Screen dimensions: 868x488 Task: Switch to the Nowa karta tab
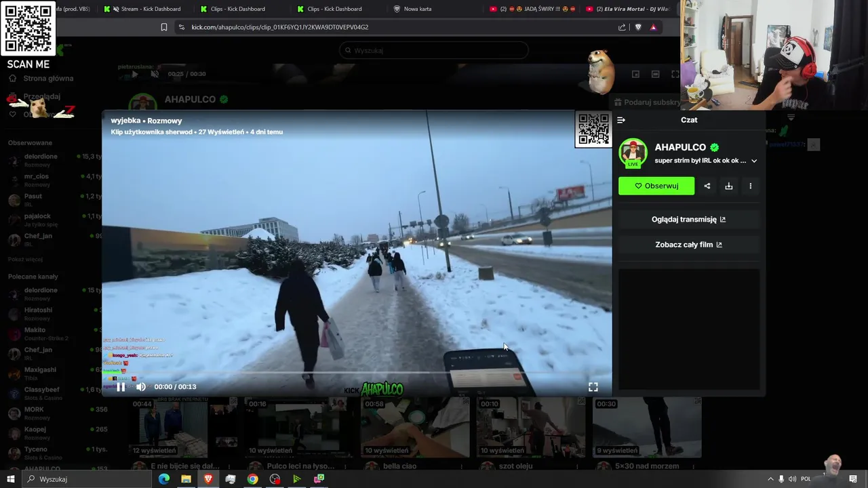(x=417, y=9)
